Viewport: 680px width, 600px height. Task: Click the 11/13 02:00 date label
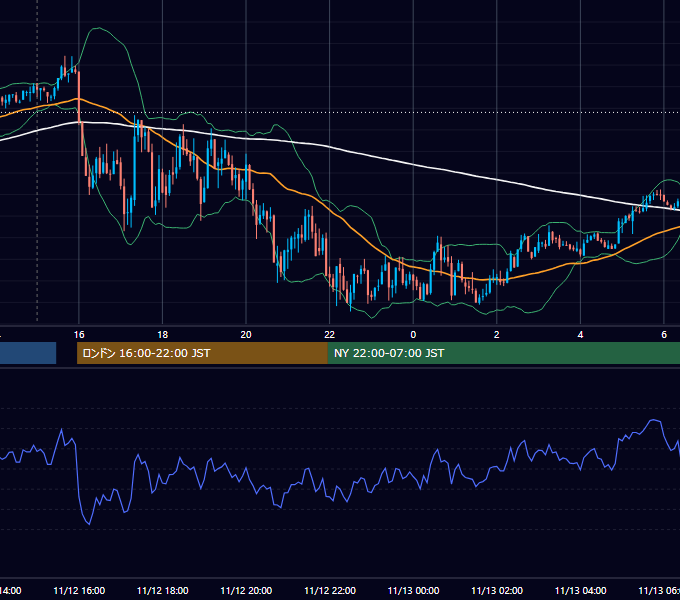(497, 590)
